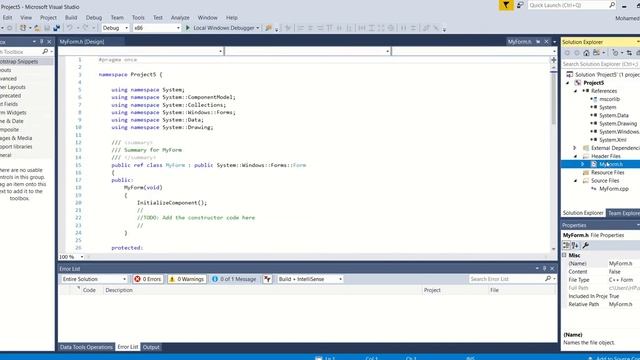The height and width of the screenshot is (360, 640).
Task: Click the Sync with Active Document icon
Action: point(629,53)
